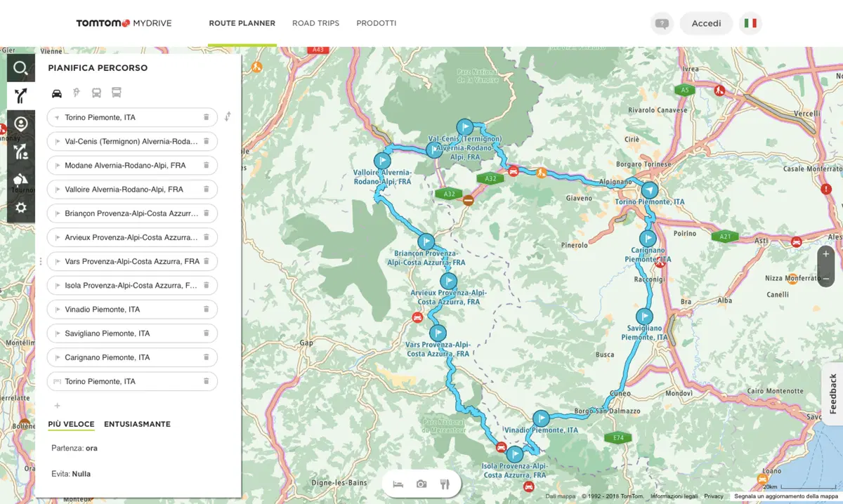Change departure time Partenza: ora

pos(74,448)
